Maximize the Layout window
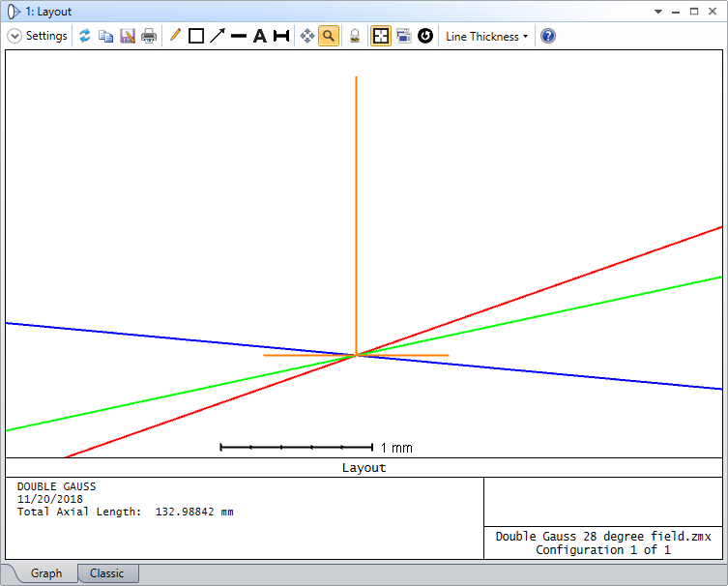 [x=694, y=12]
